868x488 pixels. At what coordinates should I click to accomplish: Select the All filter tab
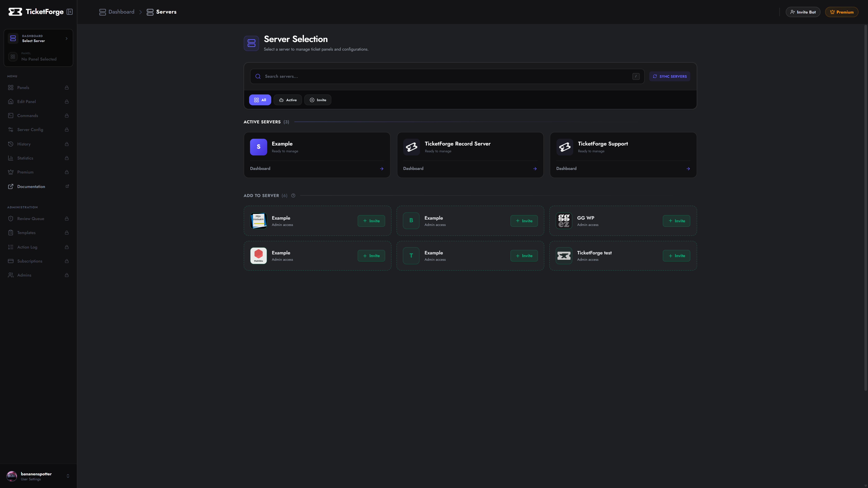click(x=260, y=100)
